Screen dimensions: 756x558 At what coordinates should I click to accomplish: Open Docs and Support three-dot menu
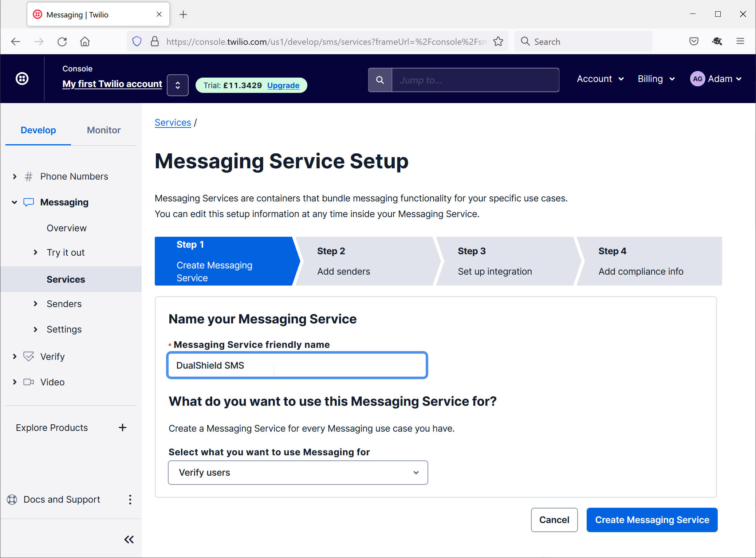(130, 499)
